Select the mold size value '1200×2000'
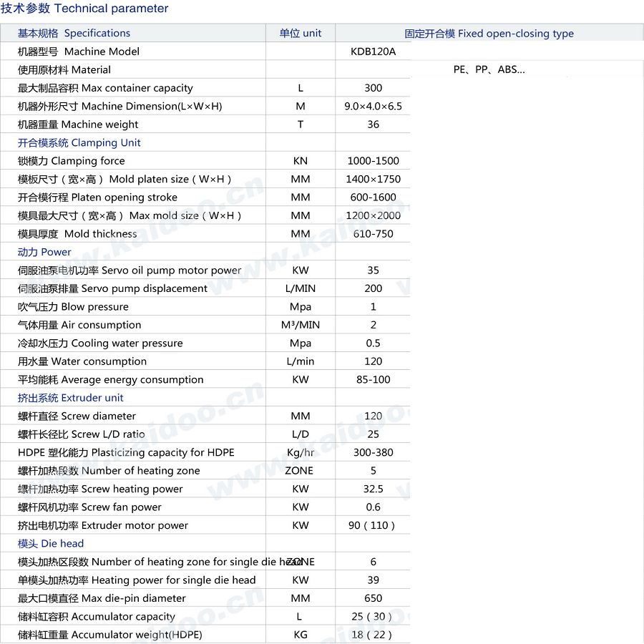Image resolution: width=644 pixels, height=644 pixels. pos(373,215)
